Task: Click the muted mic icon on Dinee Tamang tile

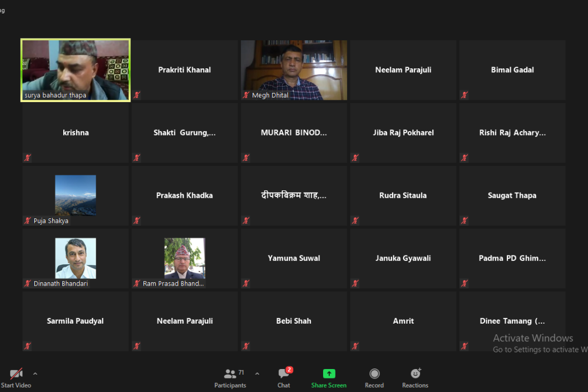Action: pos(464,346)
